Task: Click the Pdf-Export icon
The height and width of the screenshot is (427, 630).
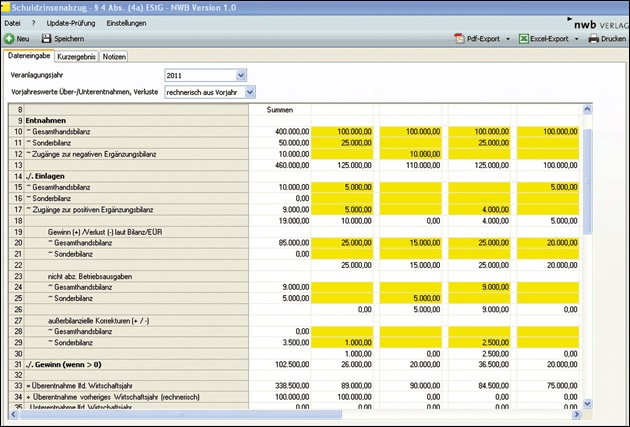Action: tap(459, 38)
